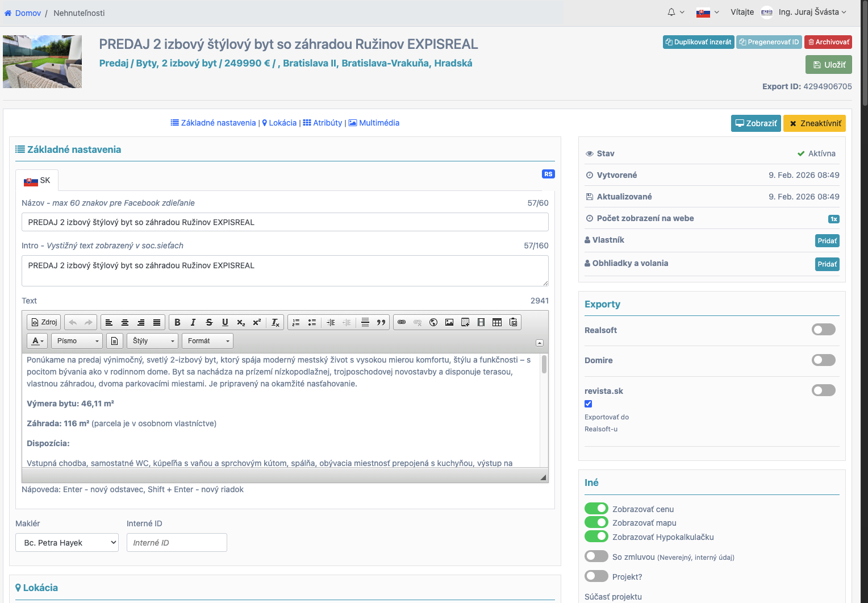This screenshot has height=603, width=868.
Task: Insert a hyperlink using the link icon
Action: click(402, 322)
